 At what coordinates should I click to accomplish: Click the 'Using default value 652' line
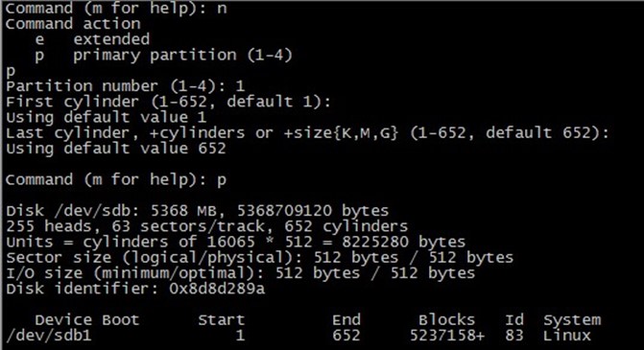(116, 149)
